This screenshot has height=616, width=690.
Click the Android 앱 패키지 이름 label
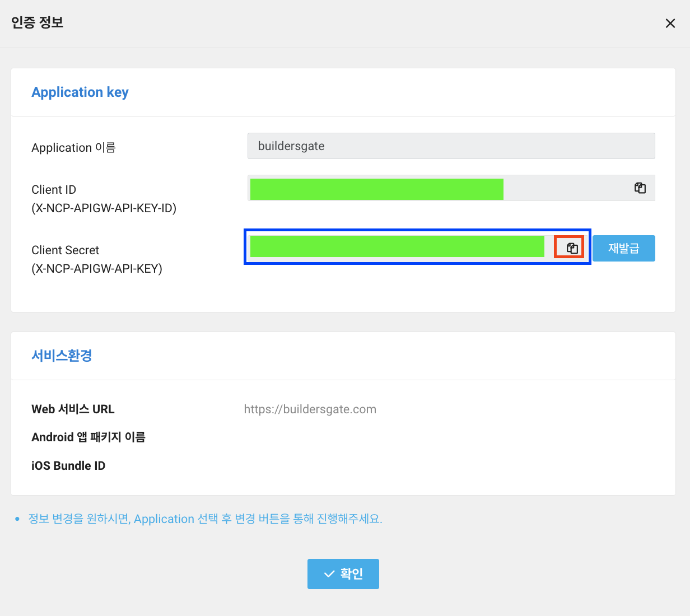coord(88,437)
